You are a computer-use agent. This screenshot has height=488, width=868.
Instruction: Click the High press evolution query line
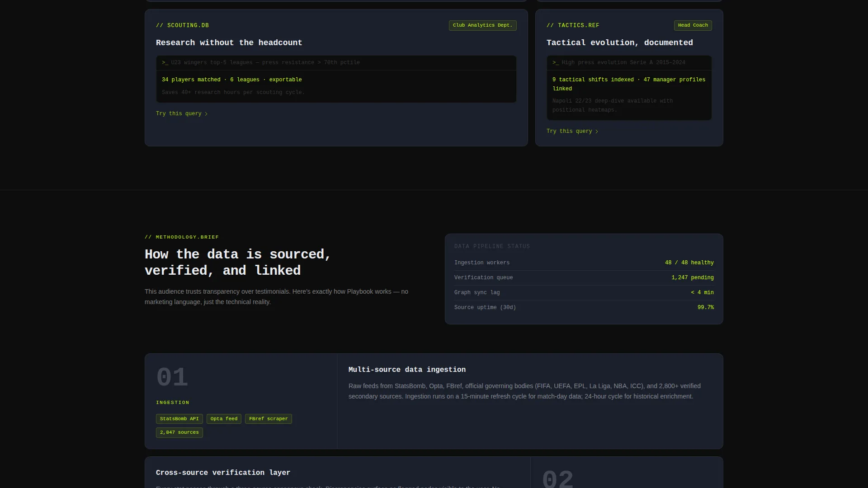click(x=629, y=63)
